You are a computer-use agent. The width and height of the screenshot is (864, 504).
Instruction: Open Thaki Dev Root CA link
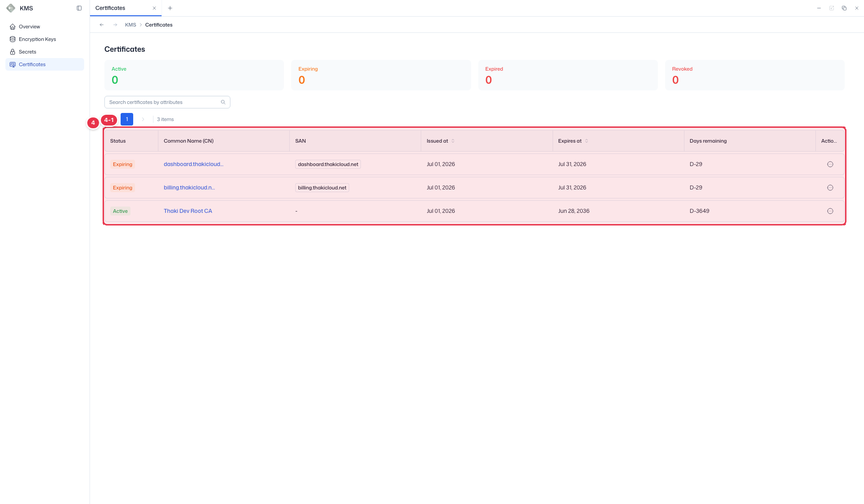pyautogui.click(x=188, y=211)
